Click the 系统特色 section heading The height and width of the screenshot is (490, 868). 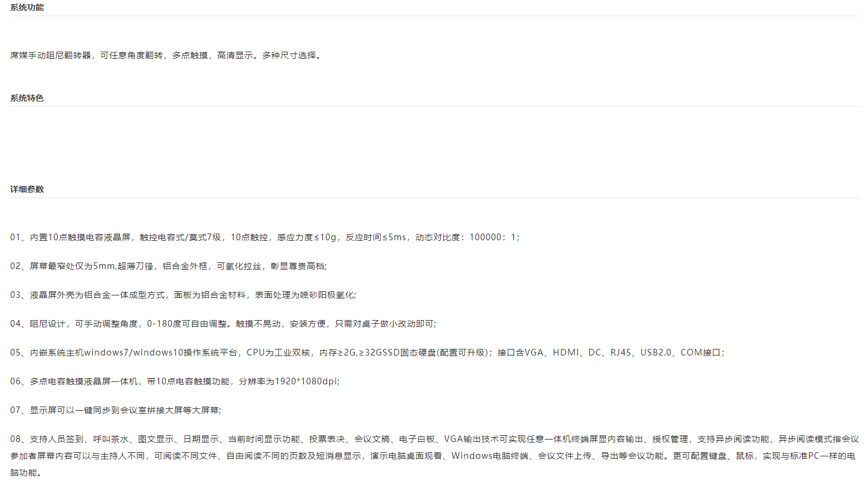[27, 98]
